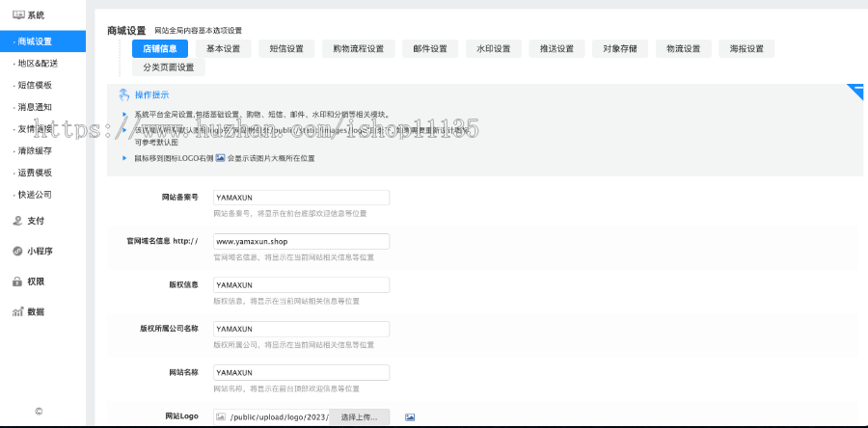Open 海报设置 tab

pos(746,48)
